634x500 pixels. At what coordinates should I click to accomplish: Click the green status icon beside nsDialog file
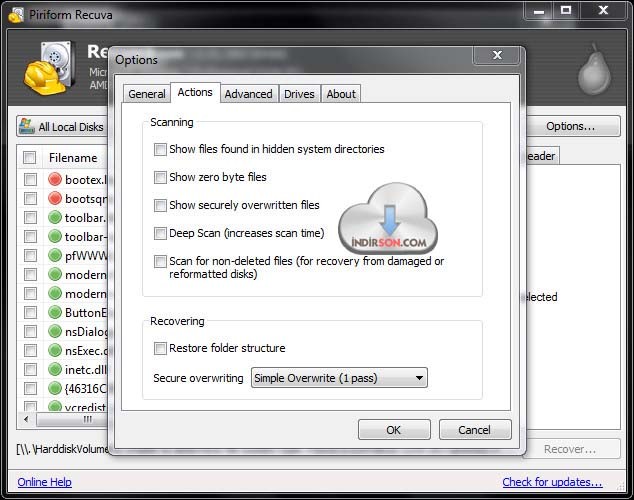pyautogui.click(x=55, y=331)
